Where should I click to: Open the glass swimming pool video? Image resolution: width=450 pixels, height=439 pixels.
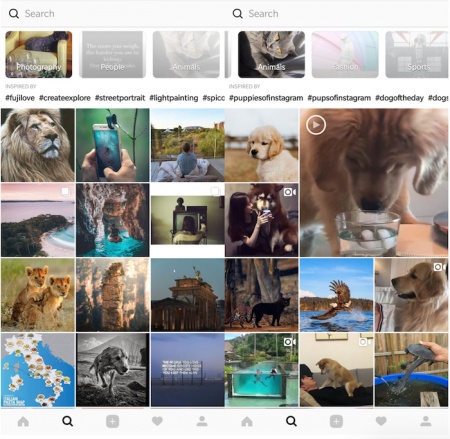point(262,370)
